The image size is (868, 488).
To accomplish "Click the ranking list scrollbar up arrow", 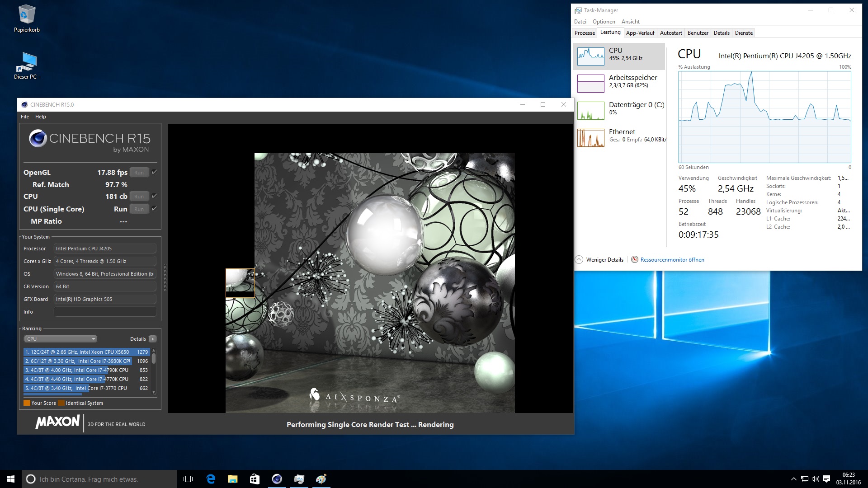I will (x=154, y=350).
